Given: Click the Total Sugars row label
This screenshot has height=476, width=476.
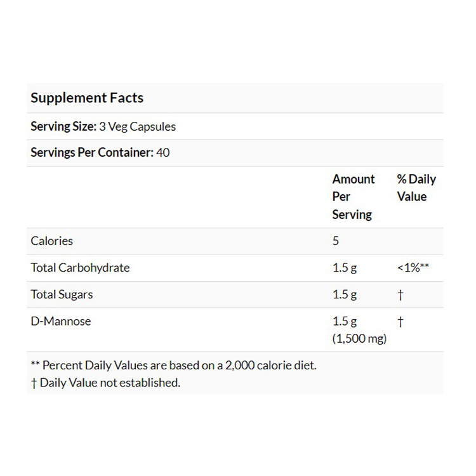Looking at the screenshot, I should (62, 294).
